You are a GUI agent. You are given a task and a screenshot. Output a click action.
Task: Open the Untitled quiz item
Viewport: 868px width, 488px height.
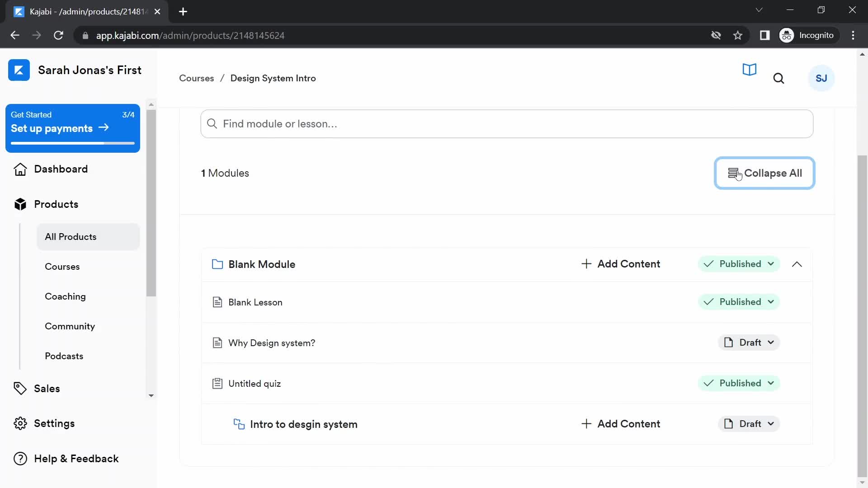click(x=255, y=384)
